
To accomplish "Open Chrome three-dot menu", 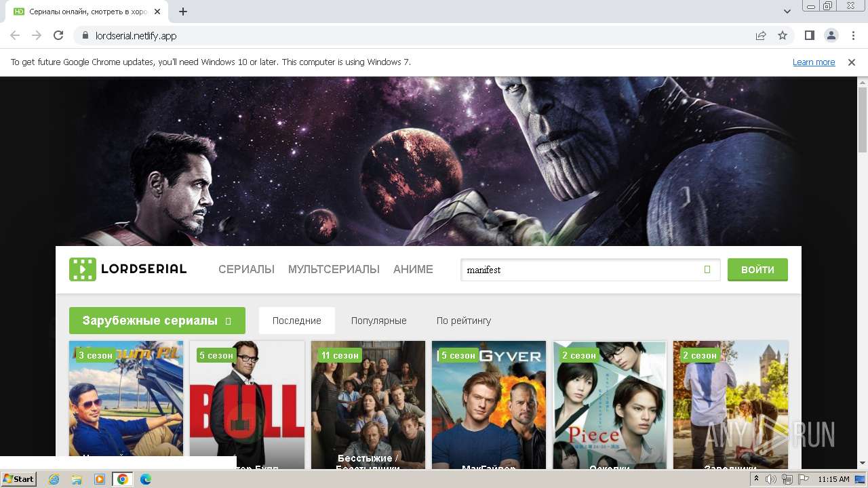I will [x=852, y=35].
